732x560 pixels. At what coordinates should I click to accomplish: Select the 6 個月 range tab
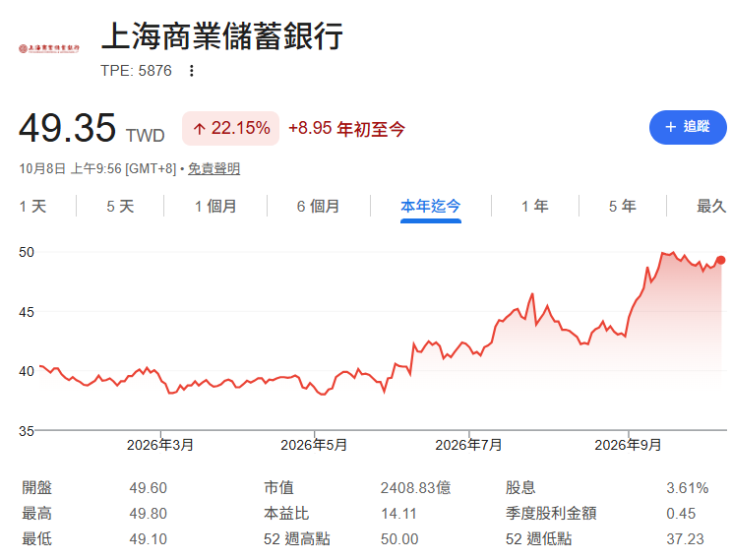(318, 206)
